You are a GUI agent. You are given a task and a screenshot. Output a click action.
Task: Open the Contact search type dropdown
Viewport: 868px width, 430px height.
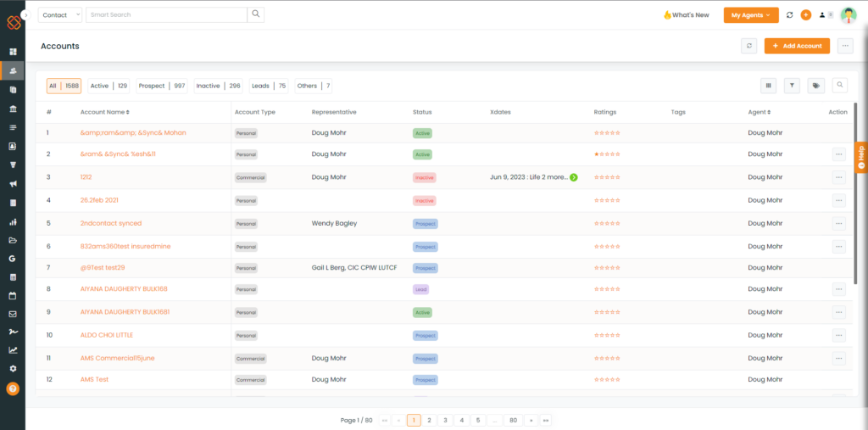tap(60, 15)
